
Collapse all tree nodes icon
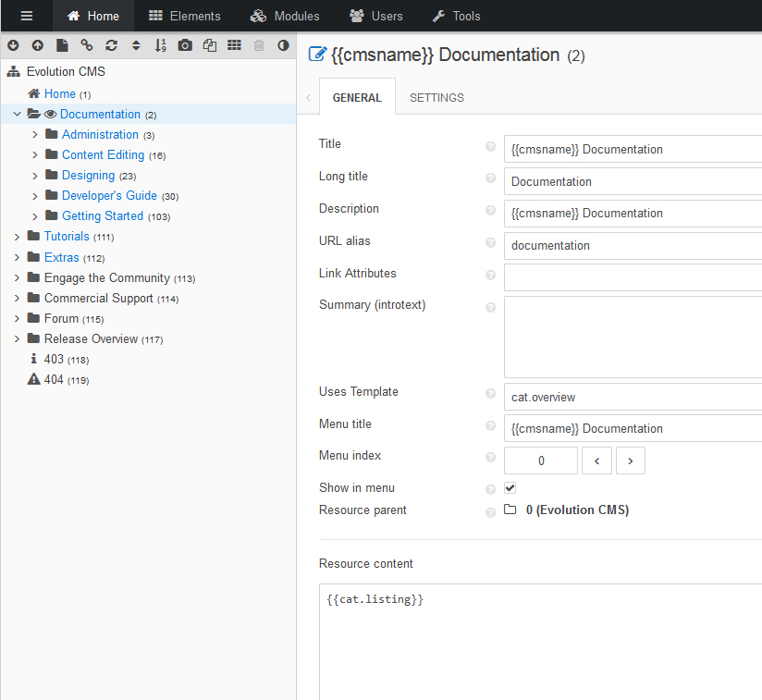(x=37, y=45)
